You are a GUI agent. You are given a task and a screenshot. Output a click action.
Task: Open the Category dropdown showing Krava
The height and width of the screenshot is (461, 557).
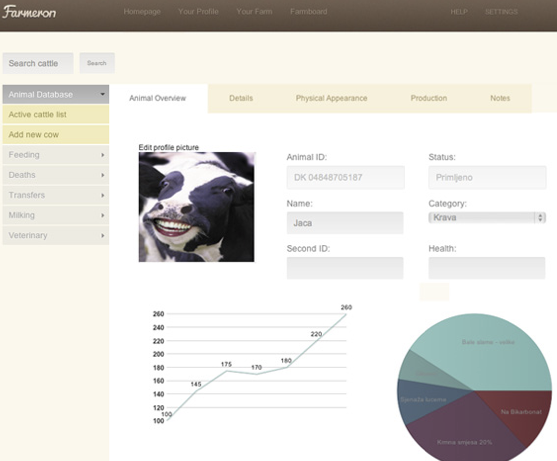(487, 217)
